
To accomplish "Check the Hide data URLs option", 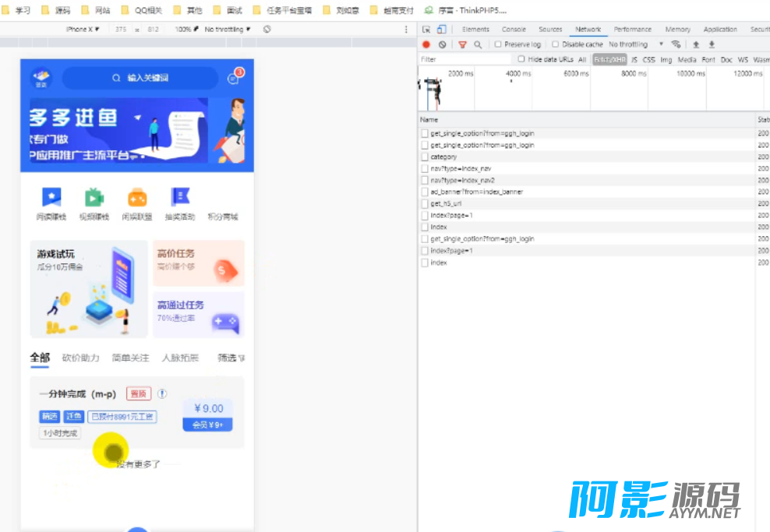I will [521, 59].
